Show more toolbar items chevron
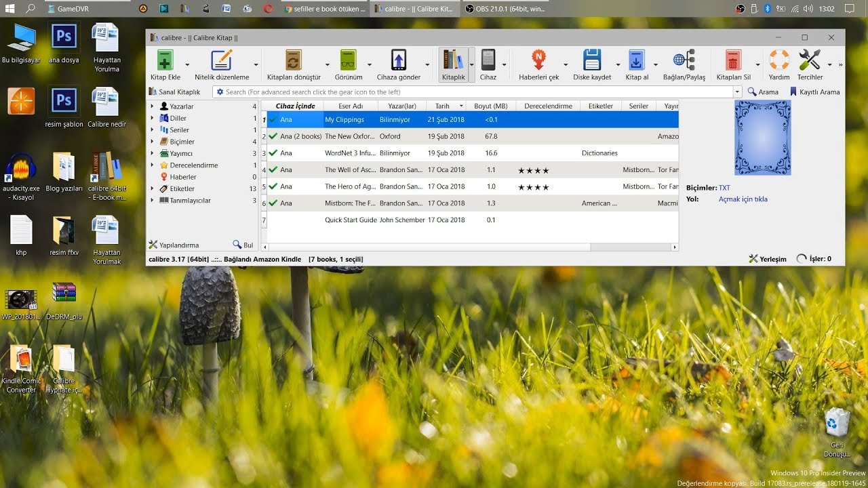This screenshot has height=488, width=868. click(840, 65)
